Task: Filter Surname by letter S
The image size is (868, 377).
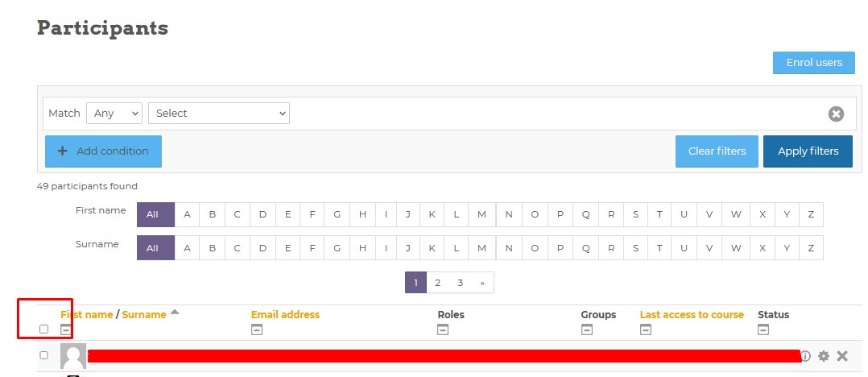Action: [x=635, y=248]
